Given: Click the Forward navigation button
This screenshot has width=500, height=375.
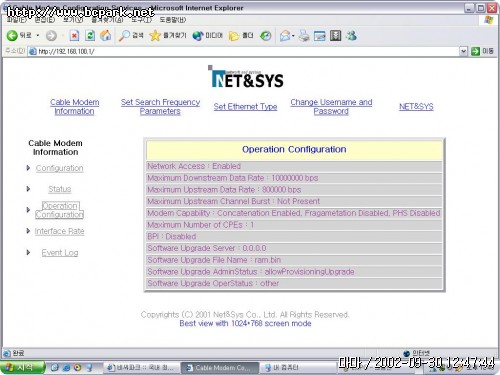Looking at the screenshot, I should click(51, 36).
